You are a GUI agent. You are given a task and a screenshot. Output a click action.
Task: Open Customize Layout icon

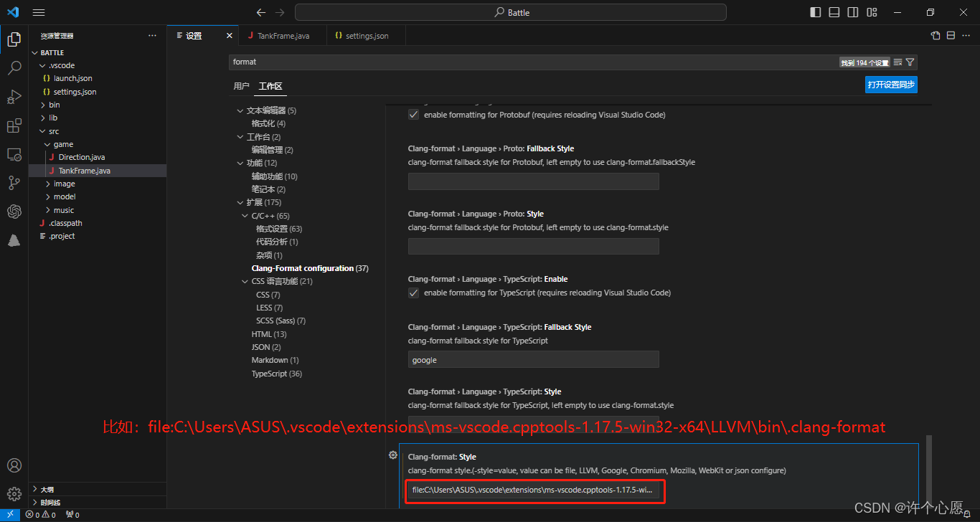[x=872, y=12]
